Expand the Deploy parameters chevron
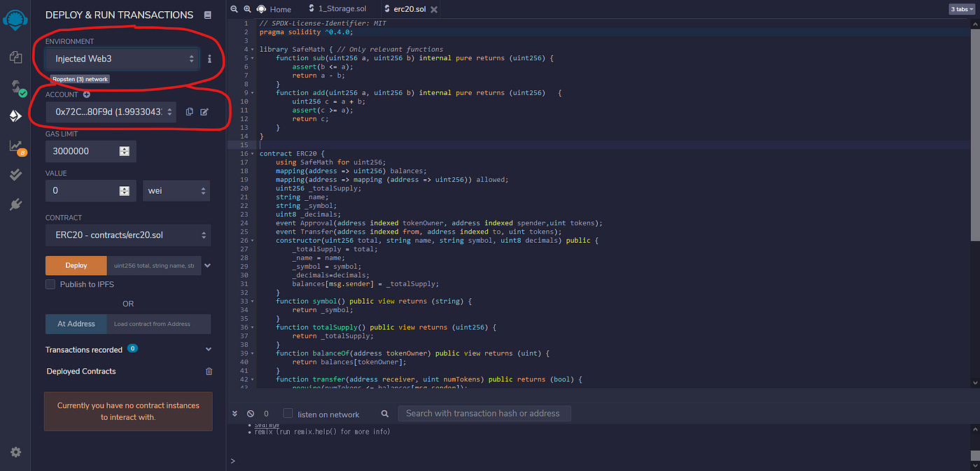 click(208, 266)
